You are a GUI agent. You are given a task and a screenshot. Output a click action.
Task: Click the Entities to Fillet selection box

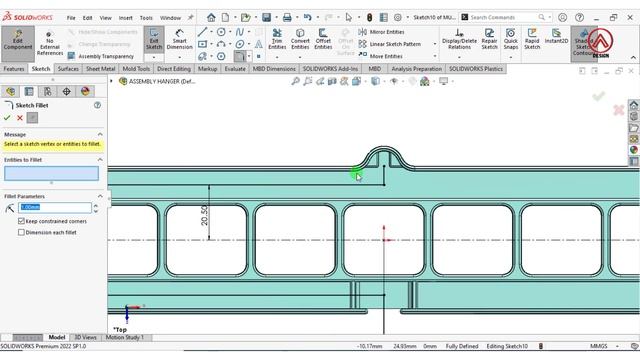coord(51,173)
